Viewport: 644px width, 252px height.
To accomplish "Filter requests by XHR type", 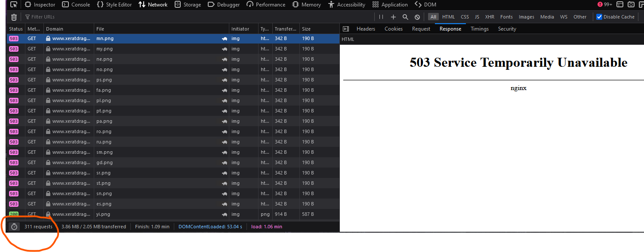I will pos(490,17).
